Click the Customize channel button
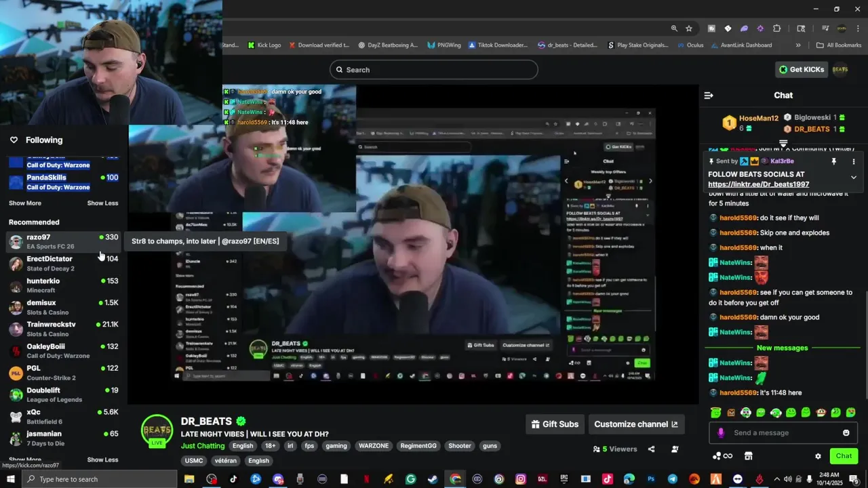The height and width of the screenshot is (488, 868). (636, 424)
